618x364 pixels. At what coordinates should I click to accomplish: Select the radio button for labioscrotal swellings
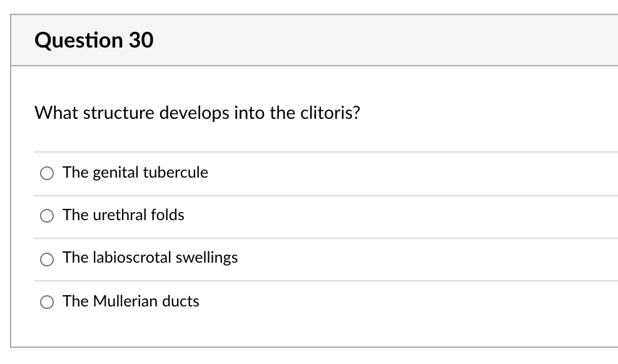[x=47, y=259]
